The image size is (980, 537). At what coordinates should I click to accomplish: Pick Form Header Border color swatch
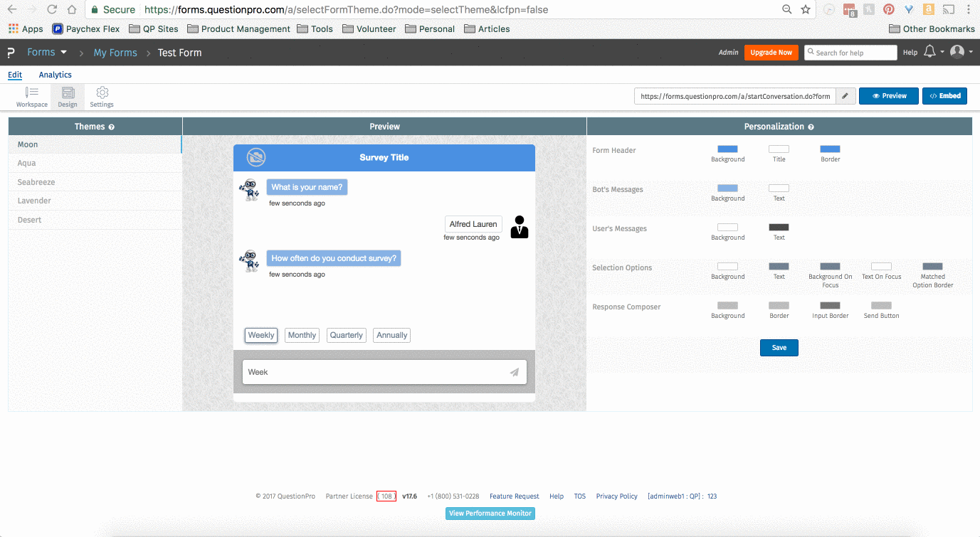point(830,149)
